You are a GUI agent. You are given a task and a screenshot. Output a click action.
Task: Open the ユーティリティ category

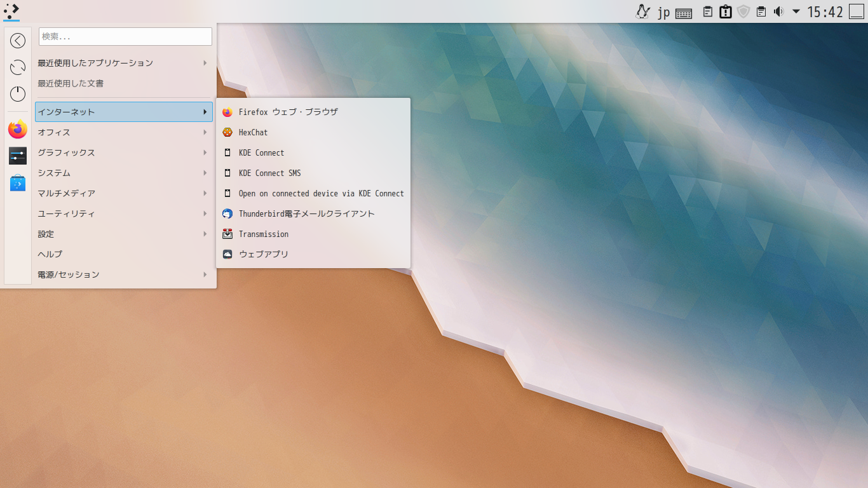coord(124,213)
